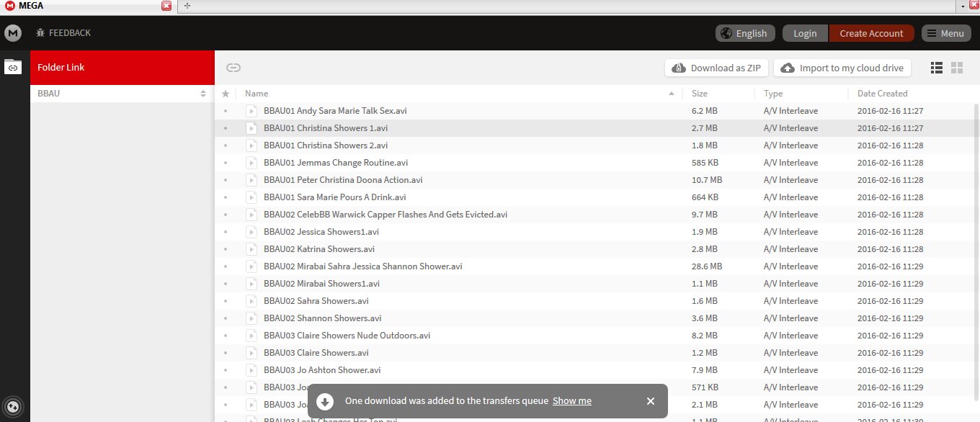Click the download arrow icon in notification
This screenshot has height=422, width=980.
325,401
